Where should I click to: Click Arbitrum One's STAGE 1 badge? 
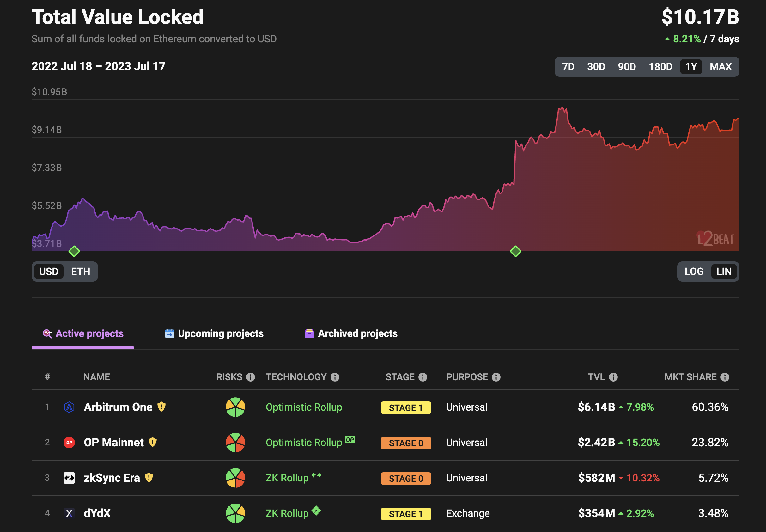406,408
